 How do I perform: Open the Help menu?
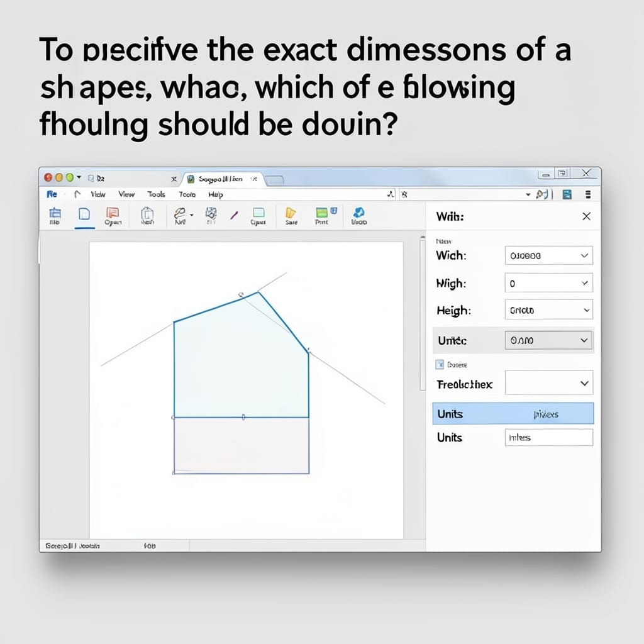216,195
